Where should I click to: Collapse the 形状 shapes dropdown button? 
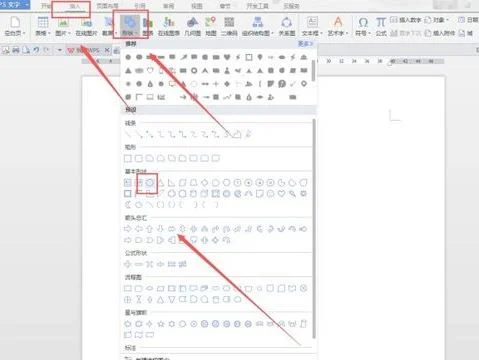coord(129,26)
